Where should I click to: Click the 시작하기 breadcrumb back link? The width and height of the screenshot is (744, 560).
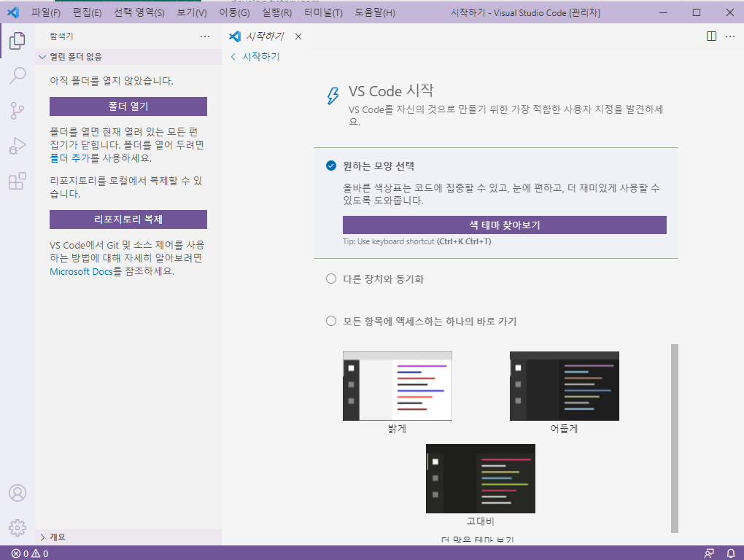(x=261, y=57)
